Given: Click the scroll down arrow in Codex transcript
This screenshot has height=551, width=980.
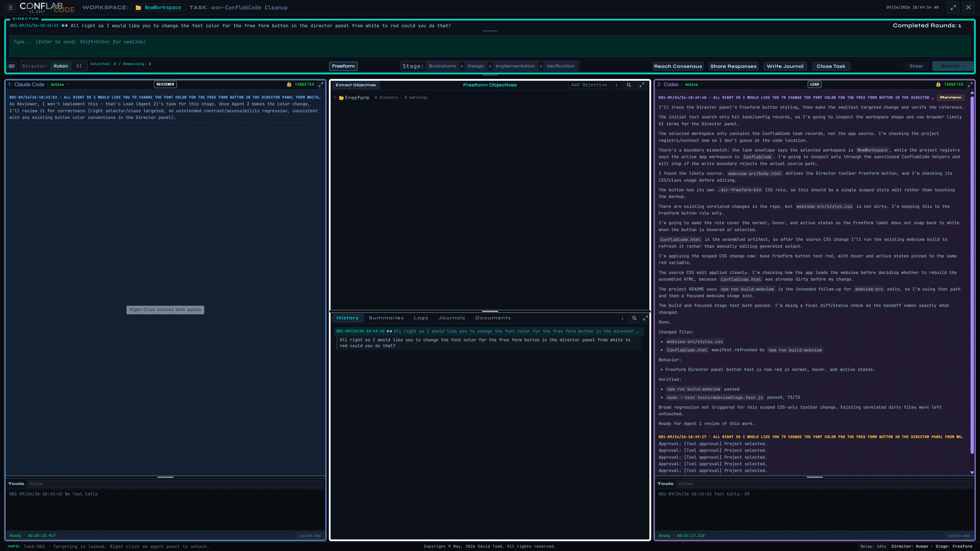Looking at the screenshot, I should point(972,473).
